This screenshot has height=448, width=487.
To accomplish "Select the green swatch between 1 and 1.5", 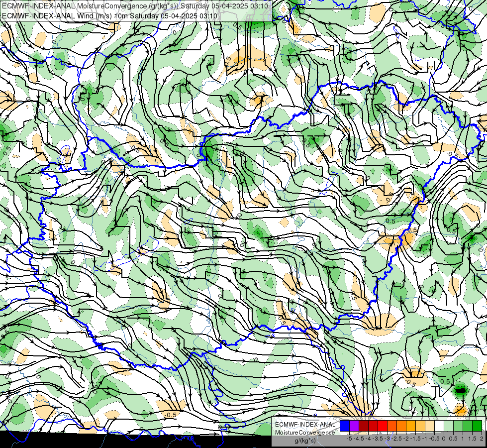I will 468,426.
